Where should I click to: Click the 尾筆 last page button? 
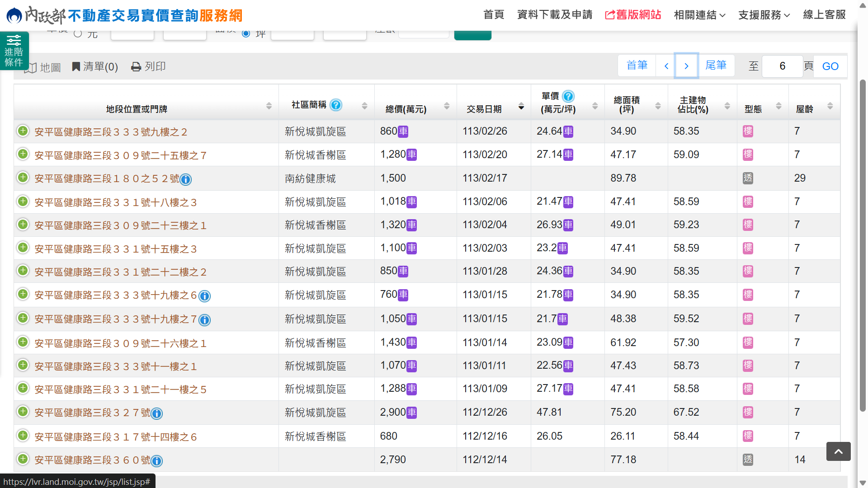(x=716, y=66)
